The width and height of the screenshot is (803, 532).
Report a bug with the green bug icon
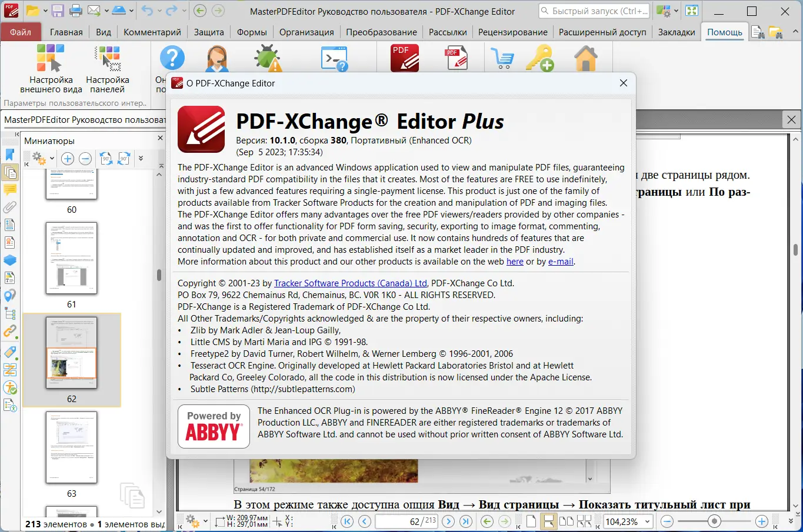(x=268, y=58)
